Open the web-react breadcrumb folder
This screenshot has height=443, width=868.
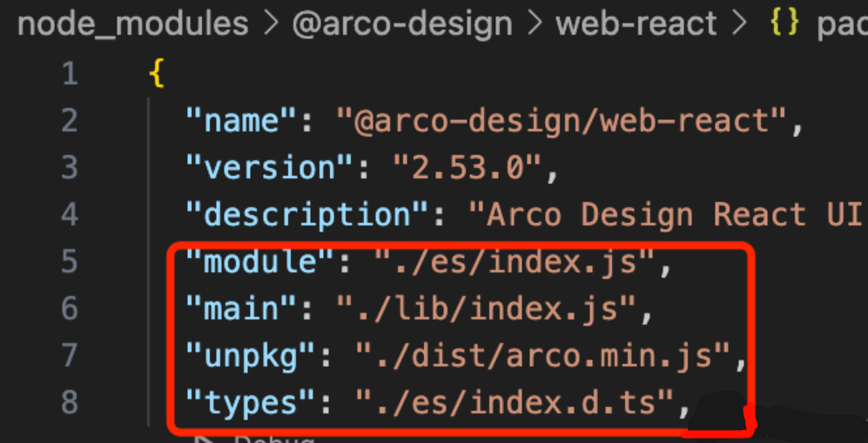click(636, 23)
